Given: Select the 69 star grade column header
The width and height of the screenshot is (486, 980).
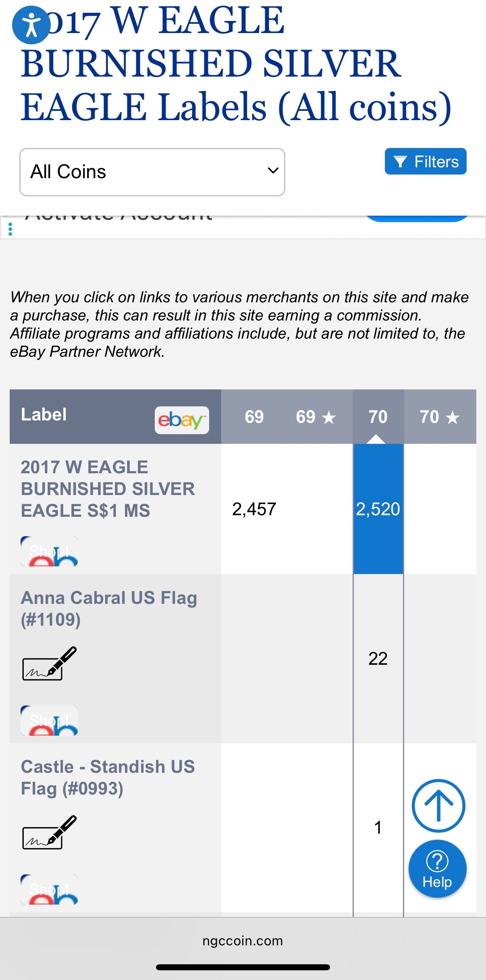Looking at the screenshot, I should coord(316,417).
